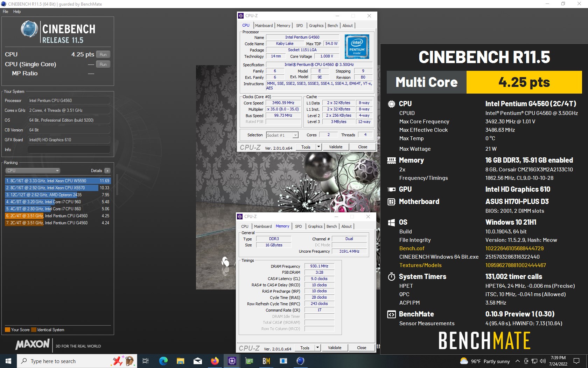This screenshot has height=368, width=588.
Task: Switch to BenchMate taskbar icon
Action: coord(266,361)
